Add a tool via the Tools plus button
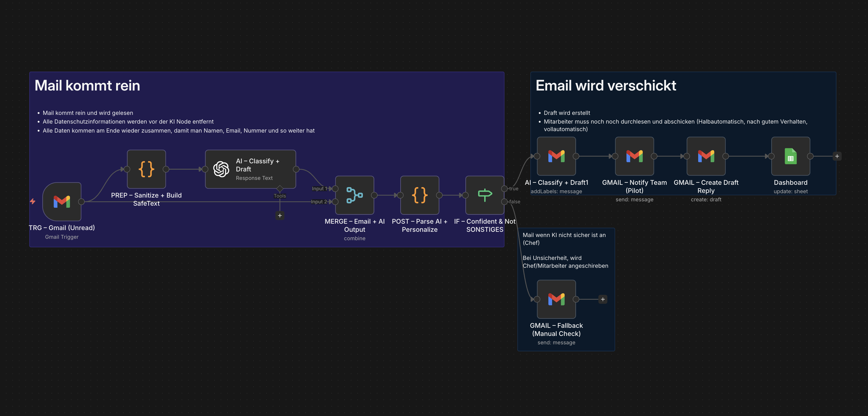Screen dimensions: 868x416 280,216
